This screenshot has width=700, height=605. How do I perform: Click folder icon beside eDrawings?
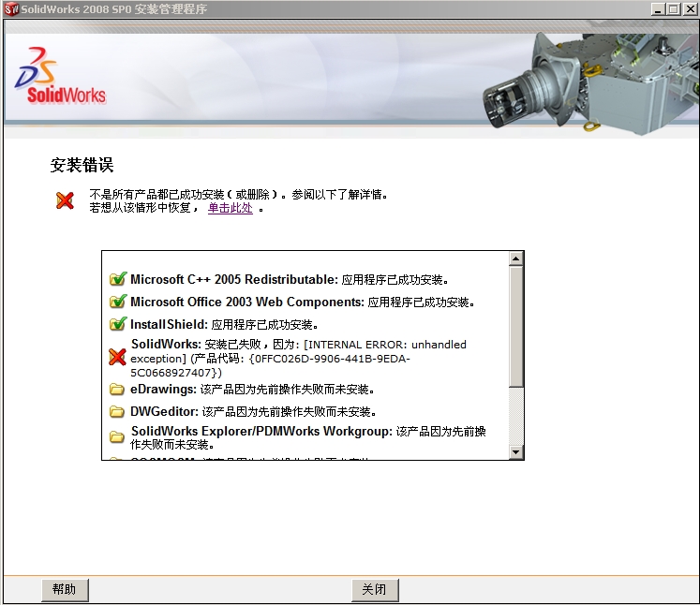(x=117, y=389)
